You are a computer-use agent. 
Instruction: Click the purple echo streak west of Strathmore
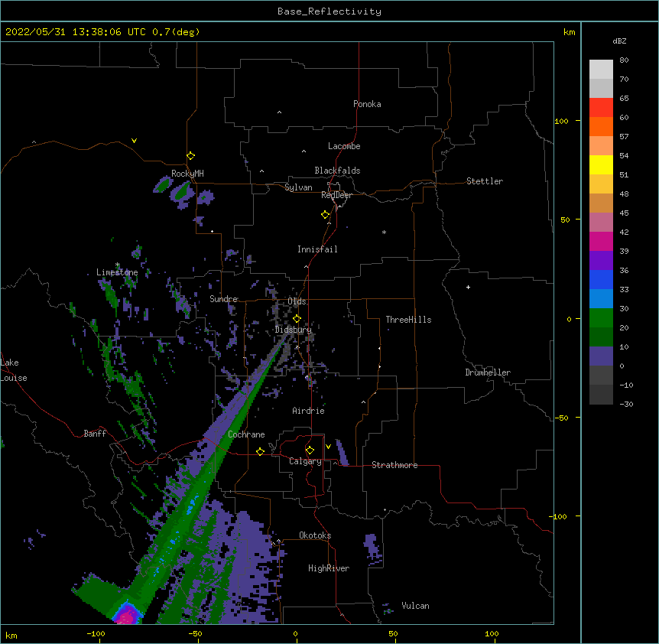(x=342, y=452)
